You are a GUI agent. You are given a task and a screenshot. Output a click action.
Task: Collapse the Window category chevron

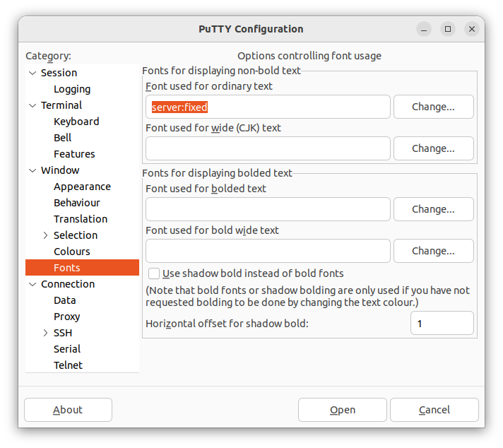[32, 171]
